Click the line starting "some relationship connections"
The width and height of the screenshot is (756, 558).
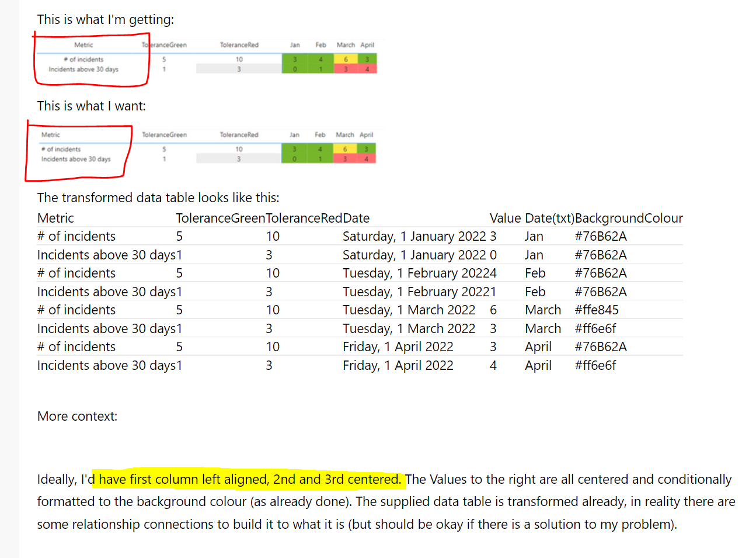click(x=357, y=524)
